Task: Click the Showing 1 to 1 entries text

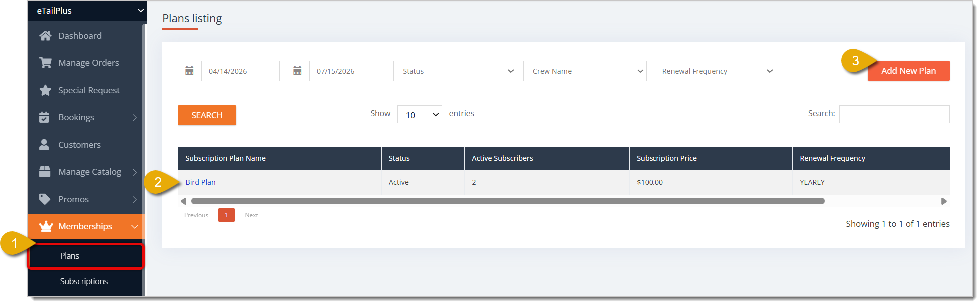Action: (898, 224)
